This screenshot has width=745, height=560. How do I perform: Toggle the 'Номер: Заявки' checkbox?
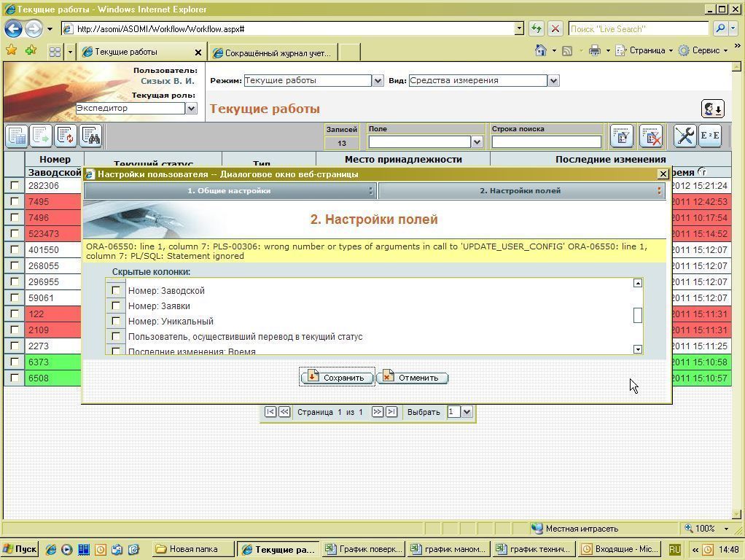click(116, 306)
